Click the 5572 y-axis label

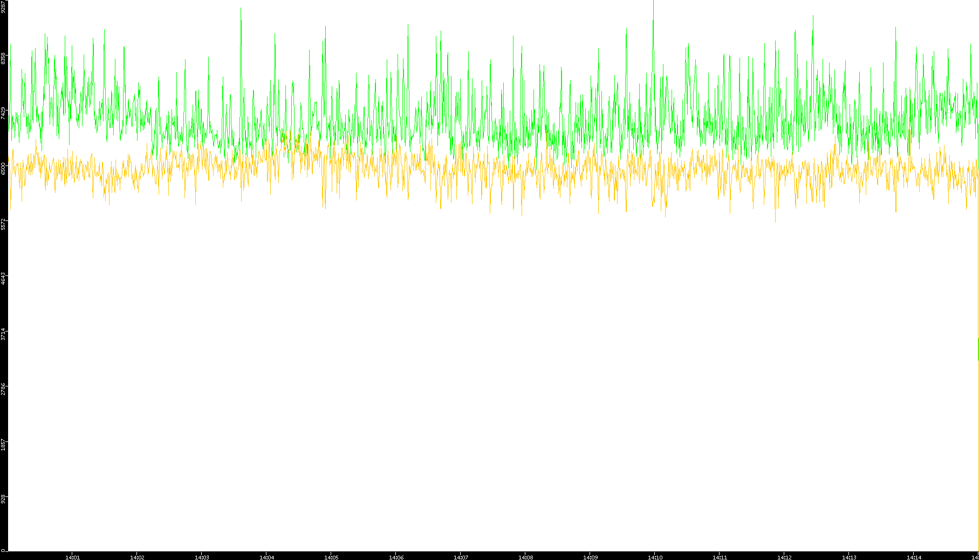coord(4,224)
